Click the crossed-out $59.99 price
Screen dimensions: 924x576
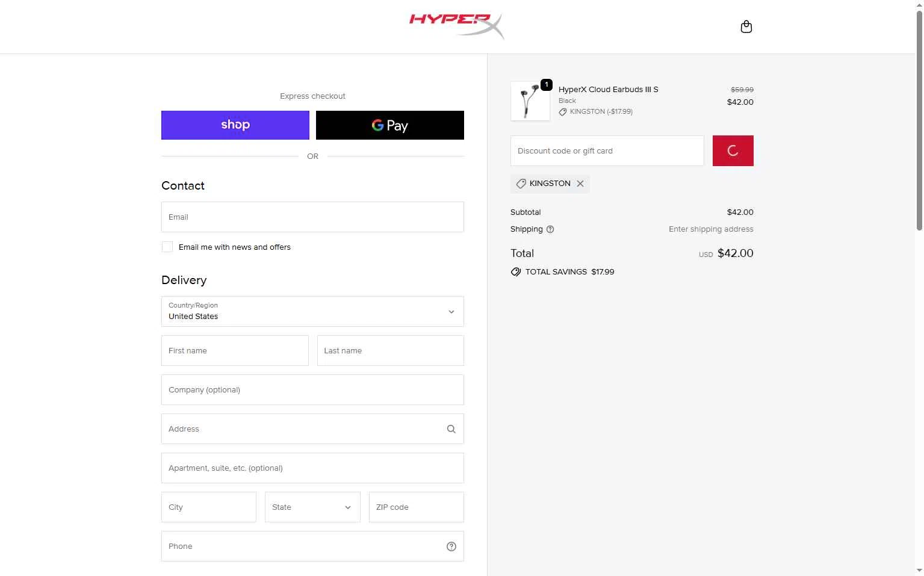pyautogui.click(x=742, y=90)
